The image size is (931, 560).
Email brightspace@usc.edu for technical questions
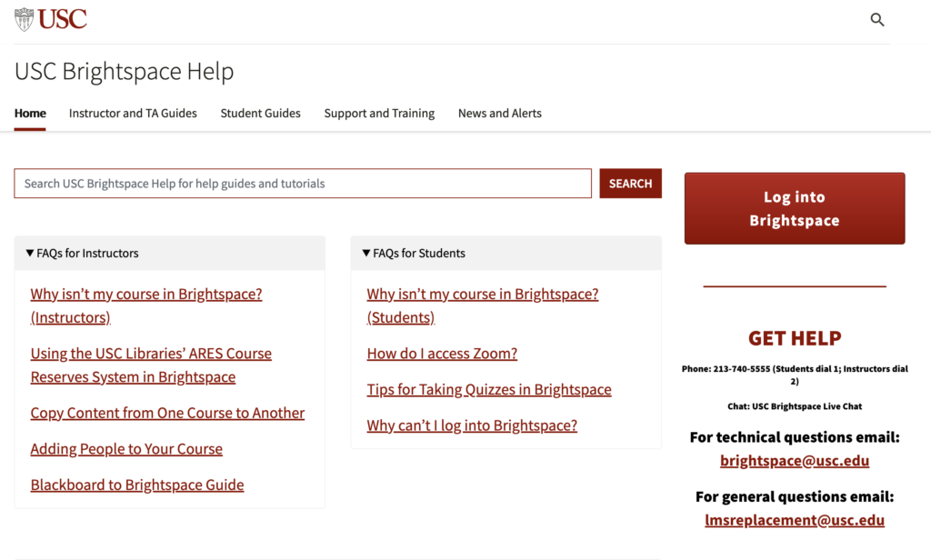pos(794,461)
